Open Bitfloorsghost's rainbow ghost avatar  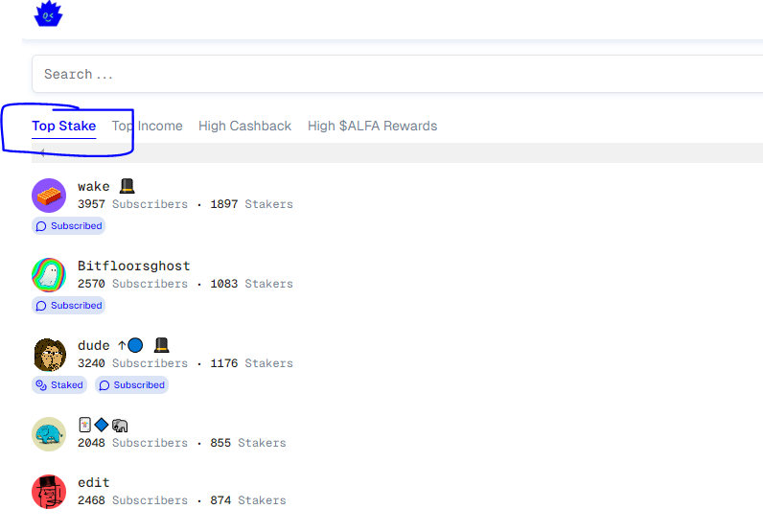(49, 275)
